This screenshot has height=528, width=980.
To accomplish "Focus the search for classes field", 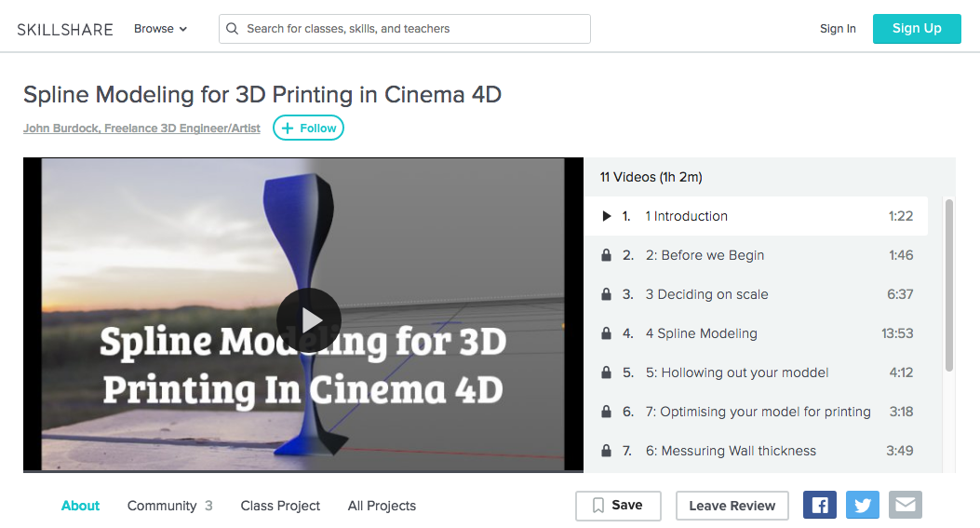I will point(404,29).
